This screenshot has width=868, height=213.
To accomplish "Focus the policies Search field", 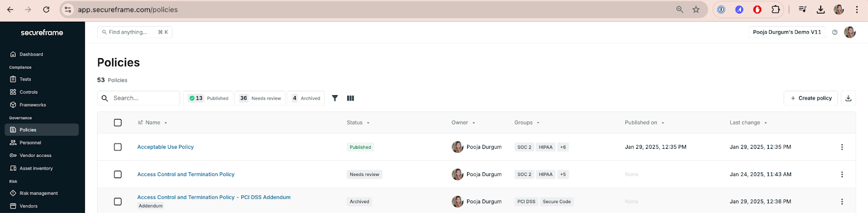I will 138,98.
